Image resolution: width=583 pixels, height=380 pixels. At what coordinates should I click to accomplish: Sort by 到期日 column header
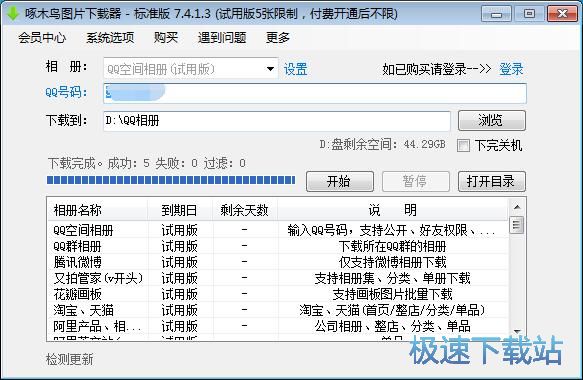click(180, 210)
